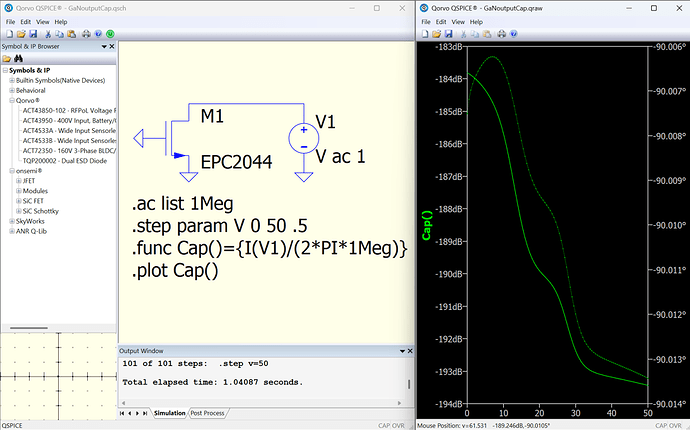Click the Paste icon in schematic toolbar
The width and height of the screenshot is (690, 430).
pos(72,34)
